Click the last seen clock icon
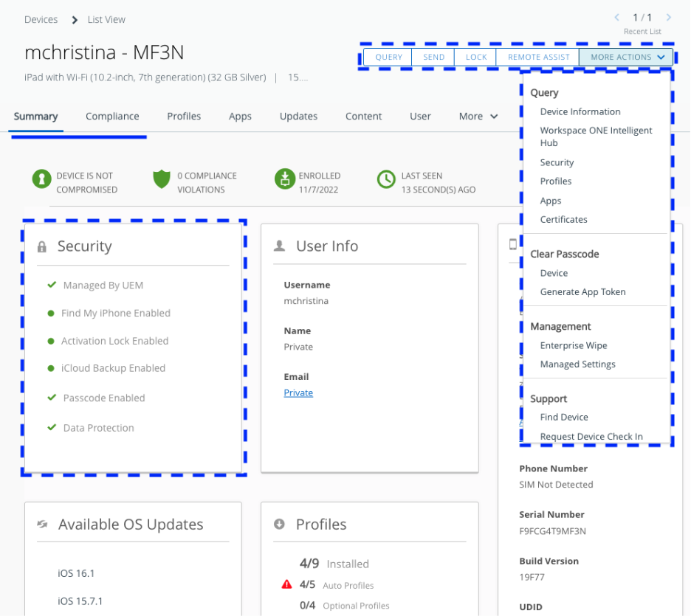Screen dimensions: 691x616 tap(386, 179)
